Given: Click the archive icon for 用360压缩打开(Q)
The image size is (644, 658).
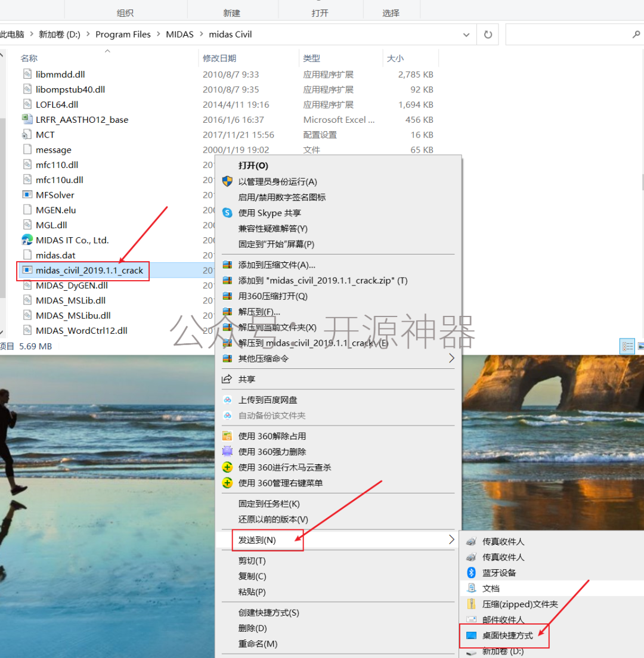Looking at the screenshot, I should (x=227, y=296).
